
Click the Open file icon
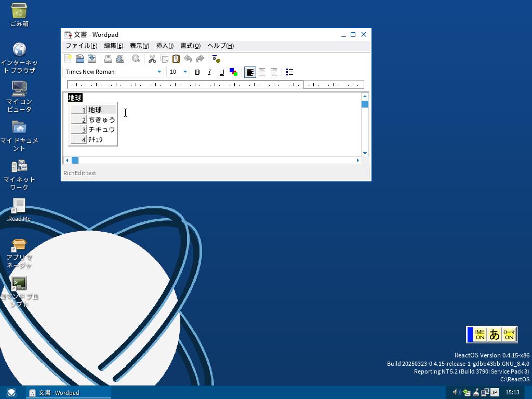79,59
